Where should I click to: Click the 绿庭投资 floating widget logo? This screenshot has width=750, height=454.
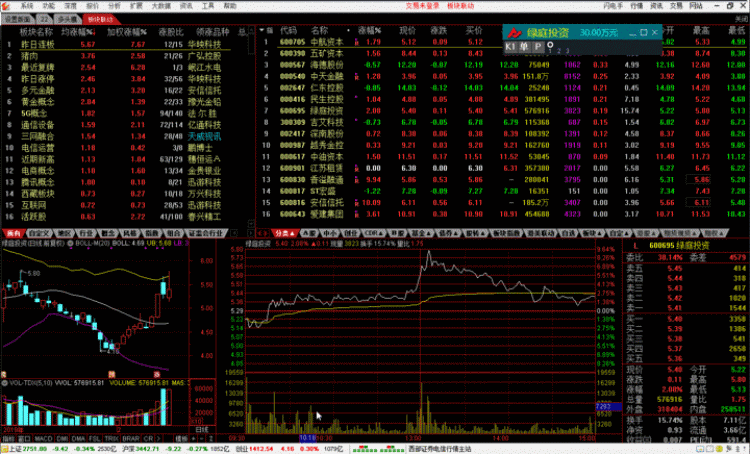[514, 33]
